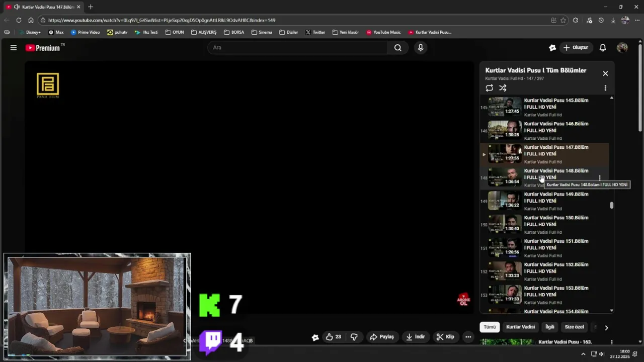The image size is (644, 362).
Task: Start voice search with microphone
Action: (x=421, y=48)
